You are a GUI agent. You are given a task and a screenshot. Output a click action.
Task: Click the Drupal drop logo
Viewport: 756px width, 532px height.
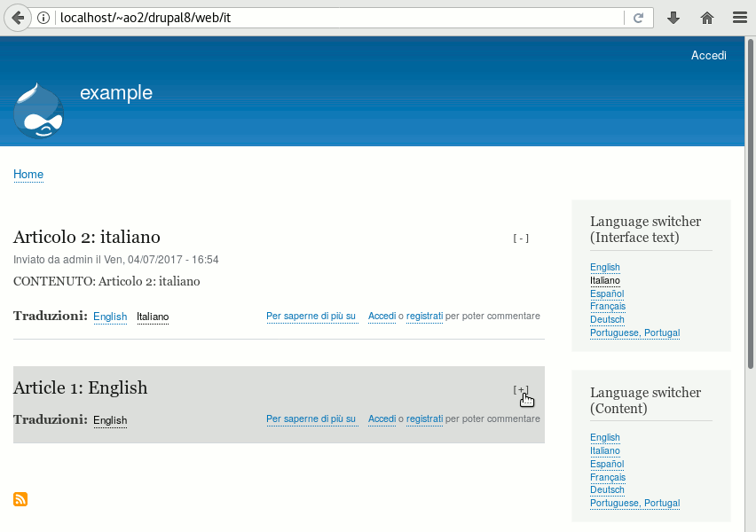pyautogui.click(x=38, y=111)
